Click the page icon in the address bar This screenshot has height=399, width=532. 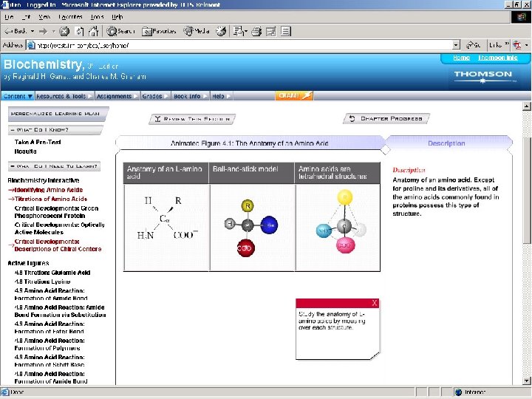(x=31, y=45)
